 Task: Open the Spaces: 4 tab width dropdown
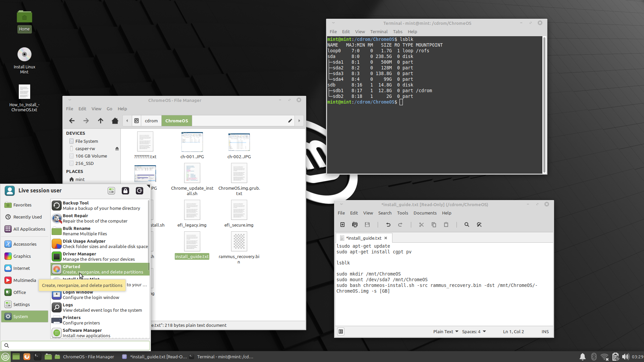point(474,331)
